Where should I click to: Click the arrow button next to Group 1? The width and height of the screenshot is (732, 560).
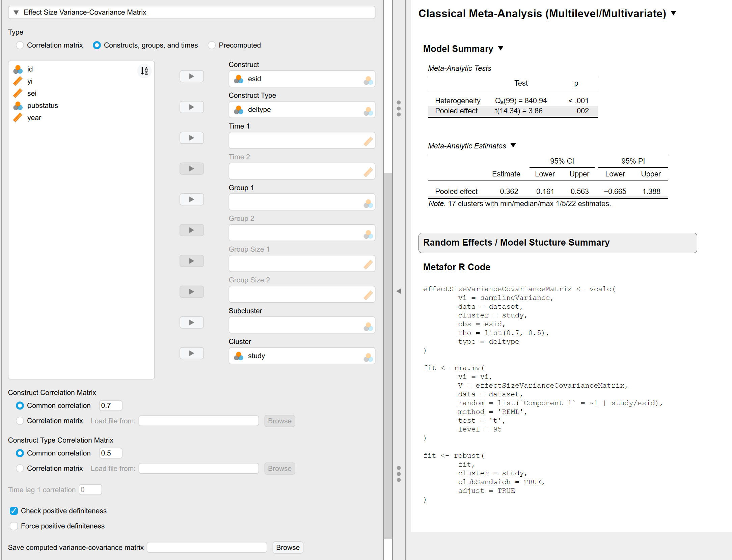pyautogui.click(x=191, y=199)
